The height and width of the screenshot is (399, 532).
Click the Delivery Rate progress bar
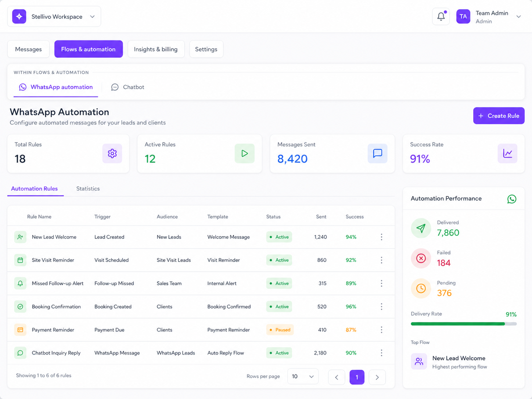pos(464,324)
